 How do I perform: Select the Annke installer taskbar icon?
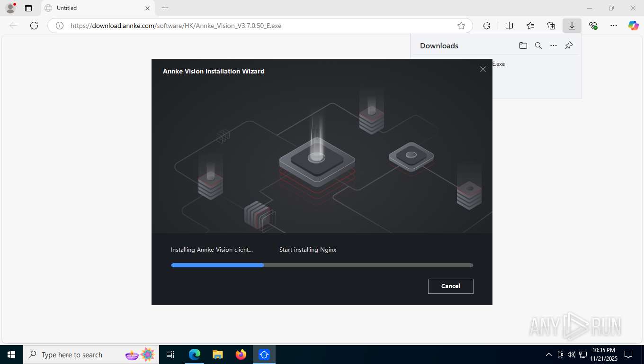264,355
